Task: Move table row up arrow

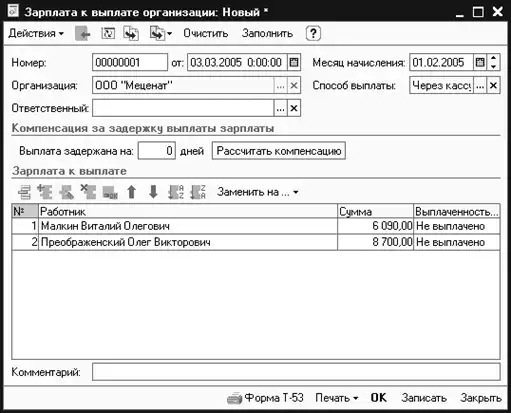Action: coord(132,192)
